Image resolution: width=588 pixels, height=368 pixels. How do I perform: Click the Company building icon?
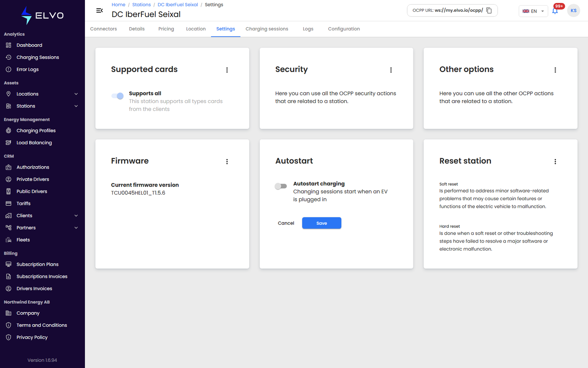8,313
